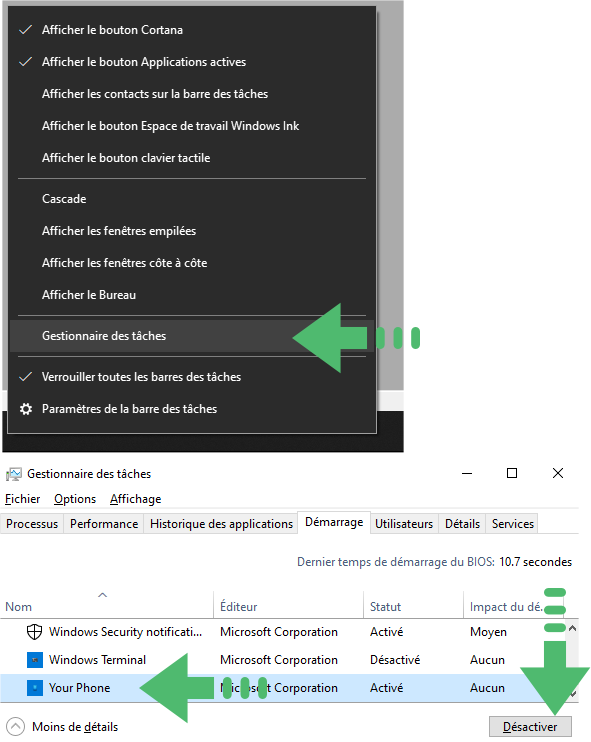Select Afficher le bouton Espace de travail Windows Ink

(x=193, y=126)
